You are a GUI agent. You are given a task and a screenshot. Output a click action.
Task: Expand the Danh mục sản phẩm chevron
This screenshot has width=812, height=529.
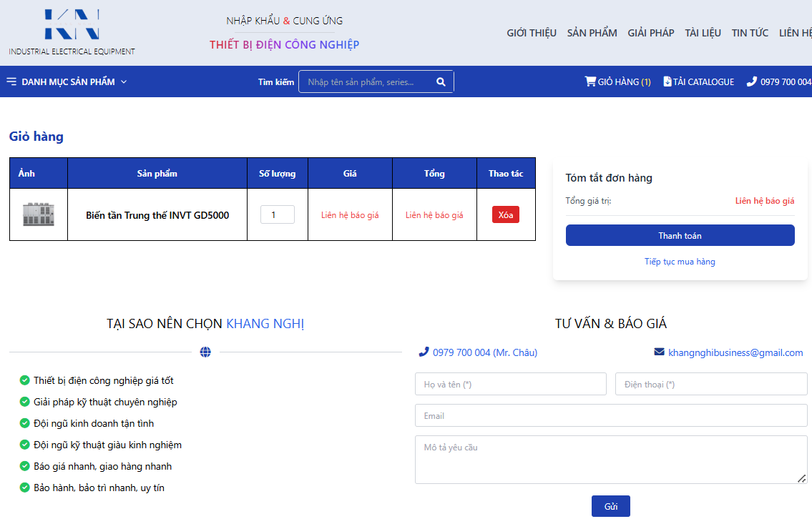(124, 81)
